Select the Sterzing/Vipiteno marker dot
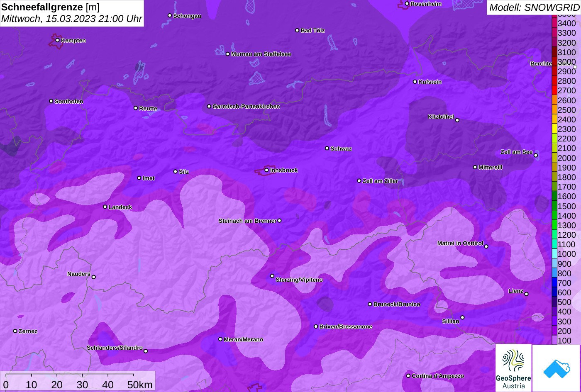The width and height of the screenshot is (581, 392). click(x=272, y=276)
